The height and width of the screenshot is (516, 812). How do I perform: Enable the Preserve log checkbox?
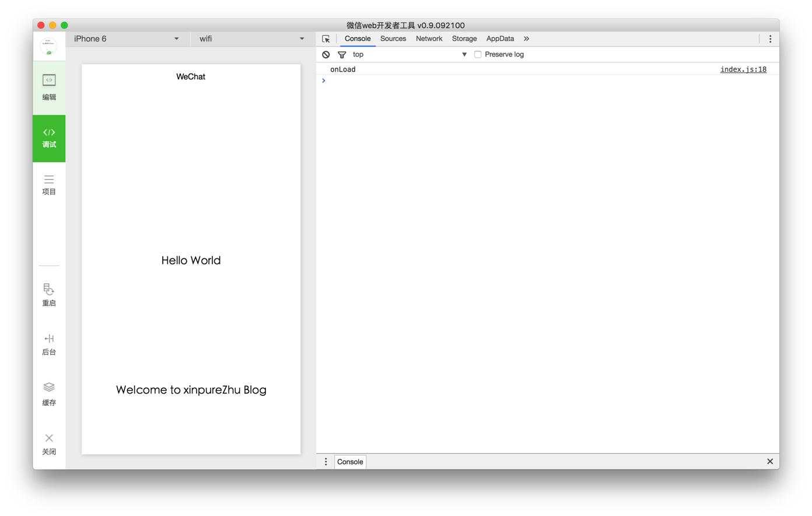pyautogui.click(x=478, y=54)
